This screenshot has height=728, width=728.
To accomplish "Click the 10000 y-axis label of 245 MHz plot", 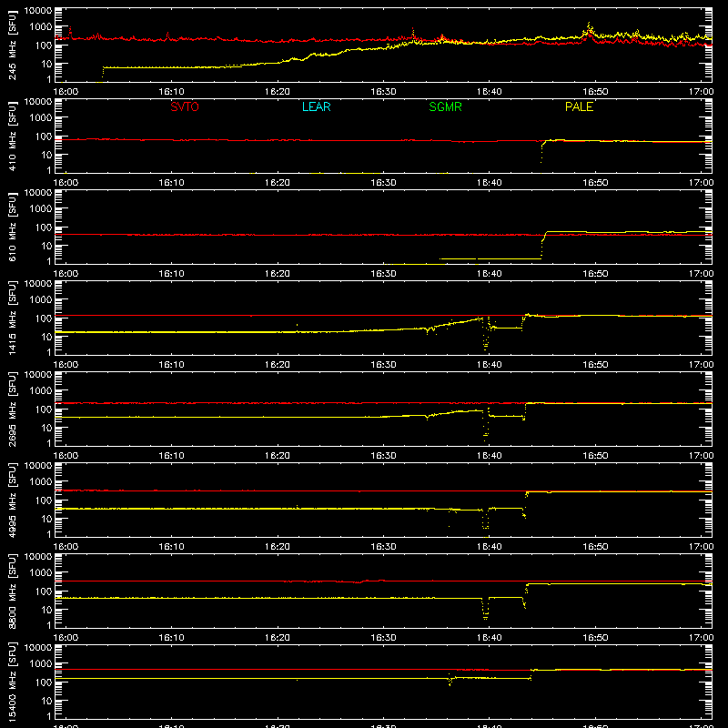I will pos(38,11).
